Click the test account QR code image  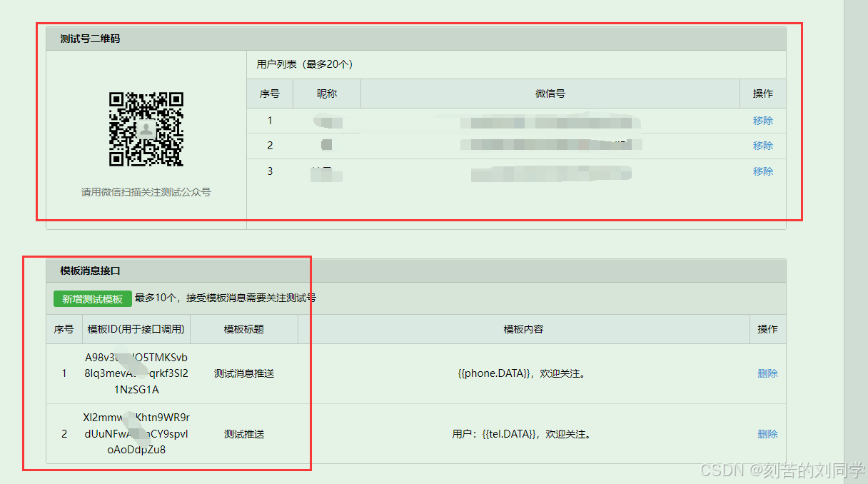146,129
